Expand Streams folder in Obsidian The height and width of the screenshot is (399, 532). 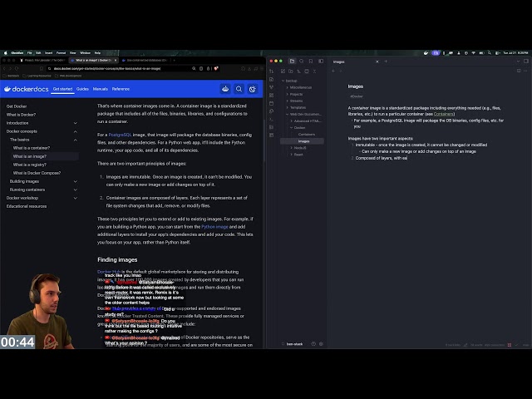pyautogui.click(x=295, y=101)
